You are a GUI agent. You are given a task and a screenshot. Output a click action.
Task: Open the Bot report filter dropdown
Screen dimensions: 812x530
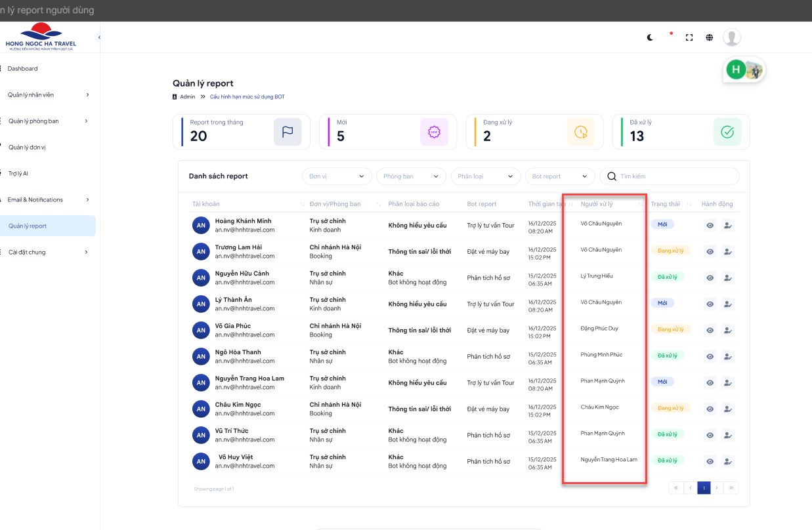pyautogui.click(x=559, y=176)
